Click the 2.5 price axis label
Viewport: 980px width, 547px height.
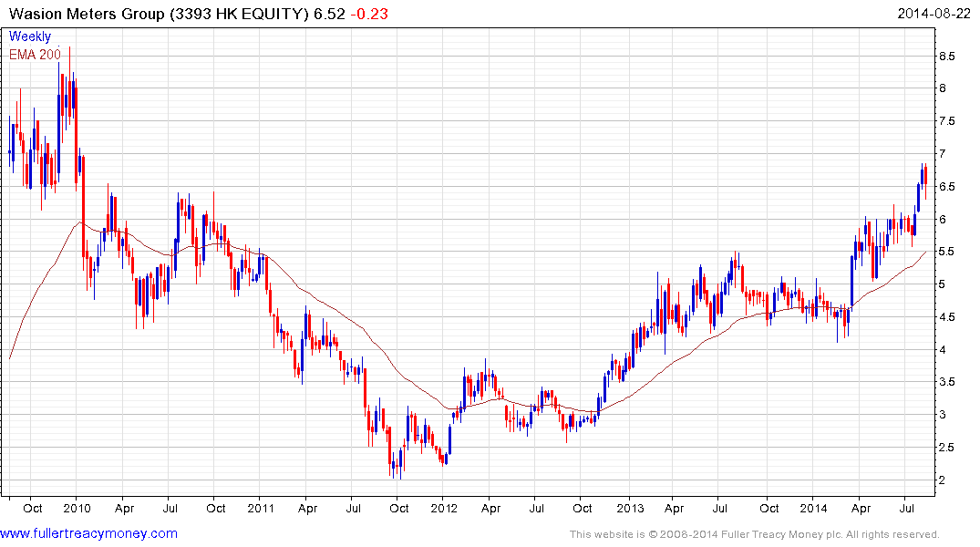(x=947, y=448)
